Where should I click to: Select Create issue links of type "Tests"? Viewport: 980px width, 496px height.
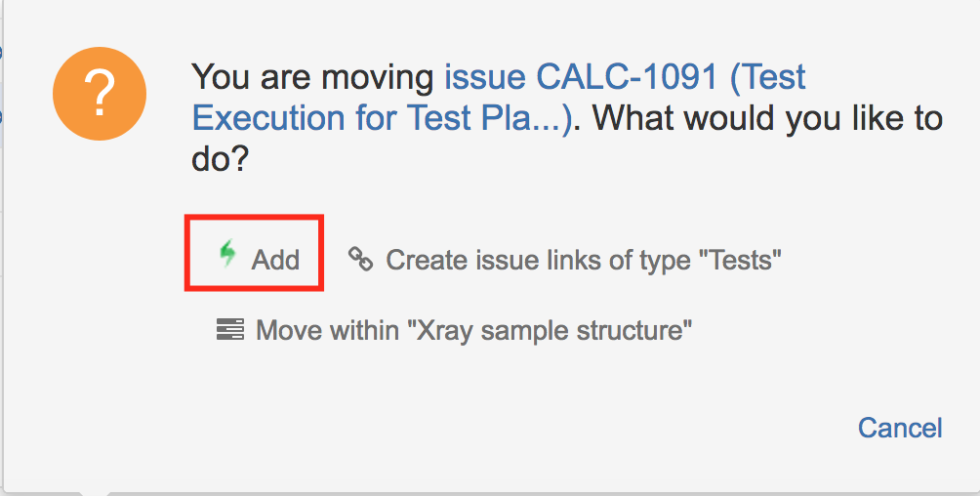tap(565, 259)
